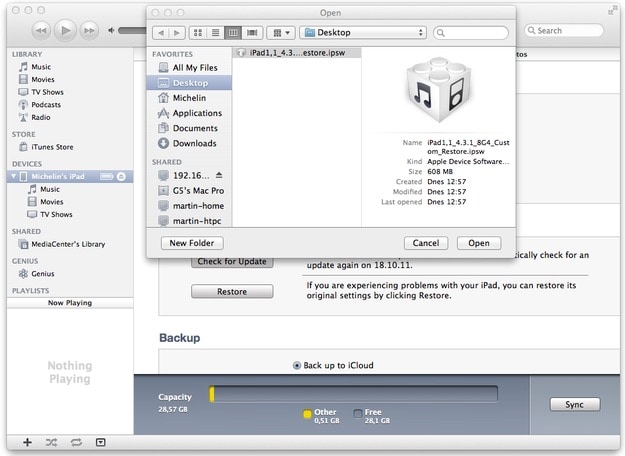Select the iPad1,1_4.3....estore.ipsw file
The height and width of the screenshot is (456, 625).
(297, 53)
